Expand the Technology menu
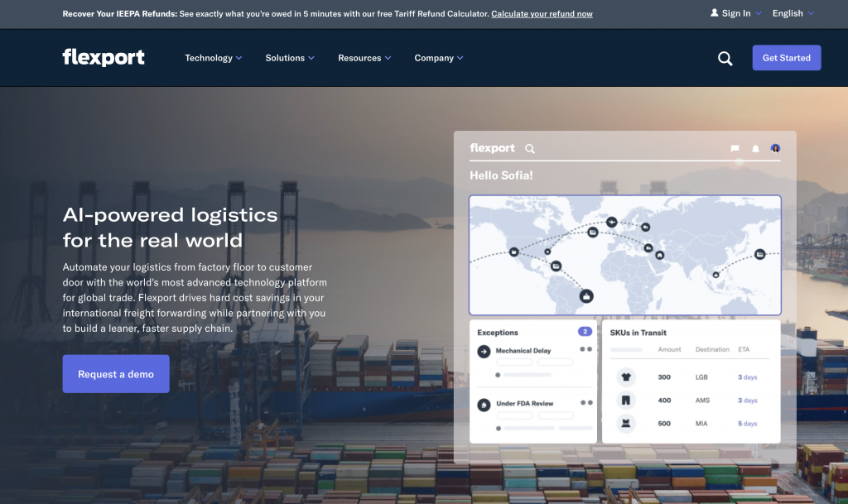This screenshot has height=504, width=848. pyautogui.click(x=213, y=58)
